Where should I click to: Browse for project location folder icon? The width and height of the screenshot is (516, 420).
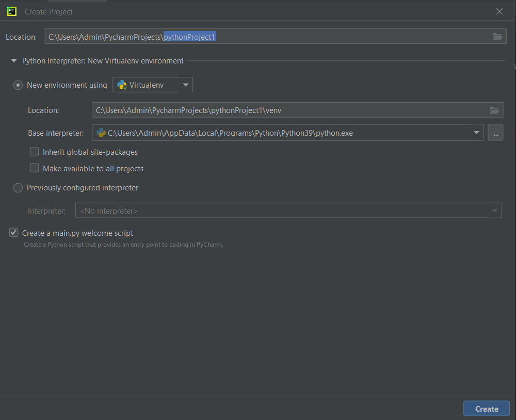(497, 37)
